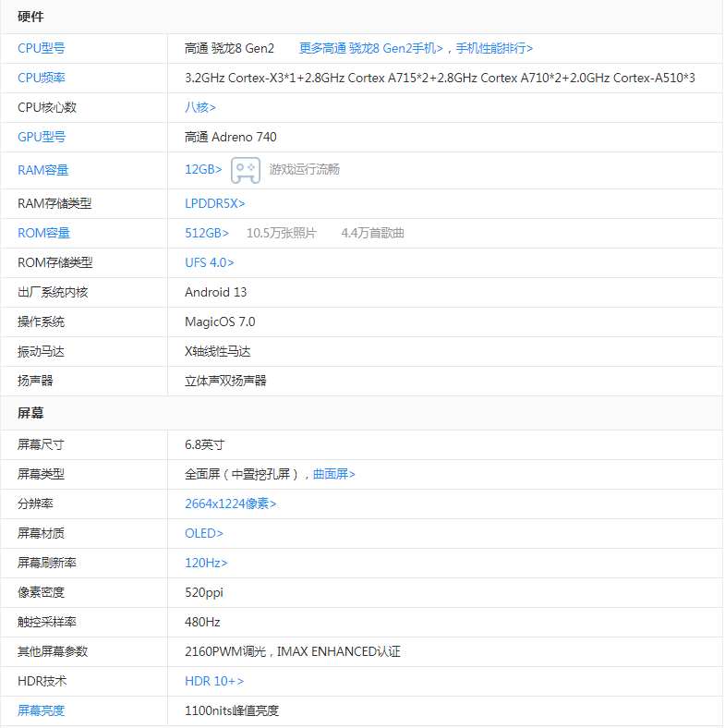Click the 游戏运行流畅 label
This screenshot has height=728, width=725.
point(305,169)
